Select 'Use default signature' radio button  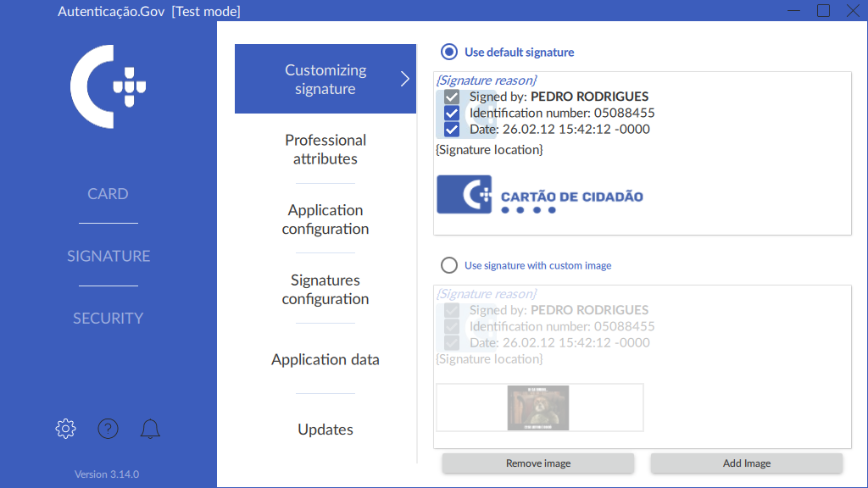click(449, 52)
